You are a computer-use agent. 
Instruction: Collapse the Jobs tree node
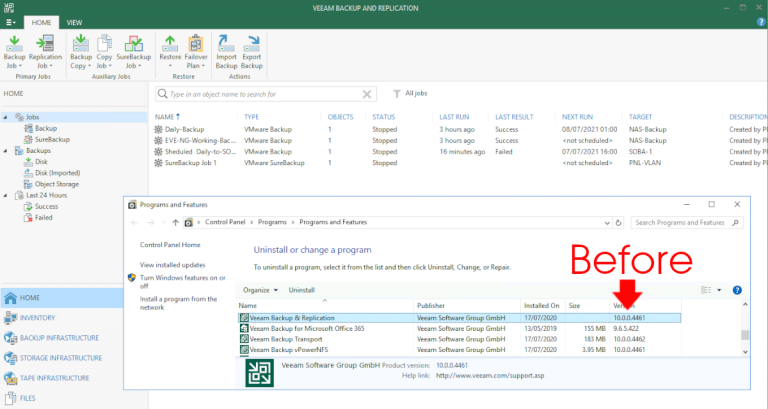coord(5,118)
